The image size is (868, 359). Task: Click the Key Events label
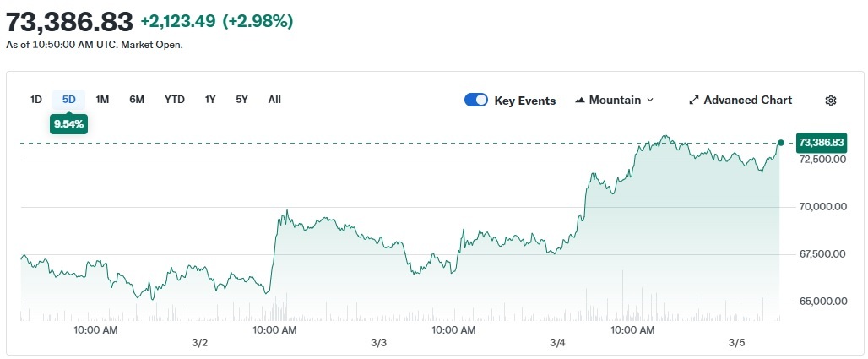point(525,101)
